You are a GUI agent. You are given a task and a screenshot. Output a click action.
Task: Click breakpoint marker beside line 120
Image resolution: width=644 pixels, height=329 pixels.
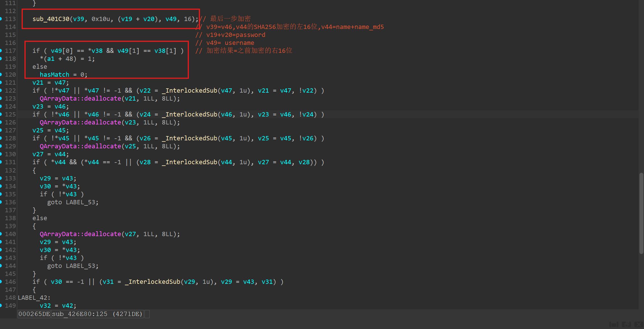pos(1,74)
